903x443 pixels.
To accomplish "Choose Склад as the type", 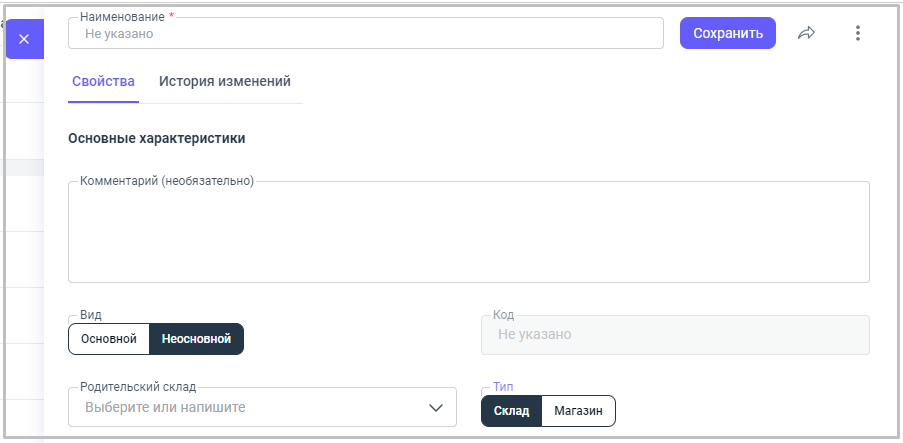I will 512,411.
